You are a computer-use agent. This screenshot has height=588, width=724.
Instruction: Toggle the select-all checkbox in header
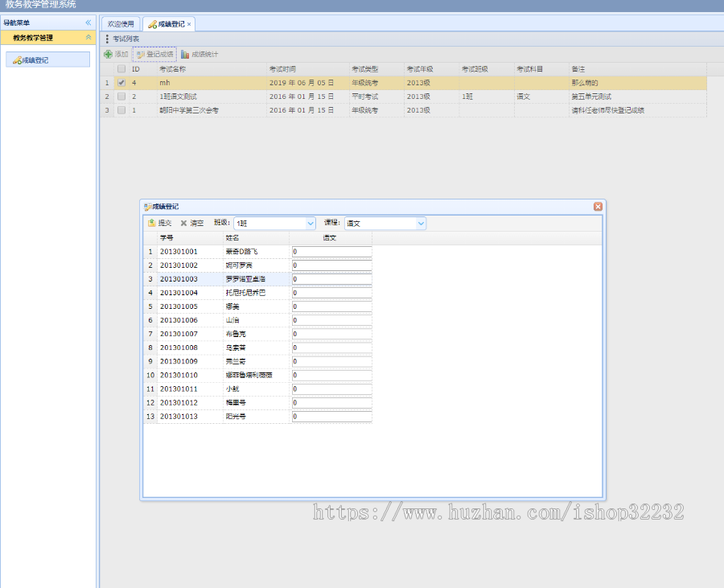[121, 69]
